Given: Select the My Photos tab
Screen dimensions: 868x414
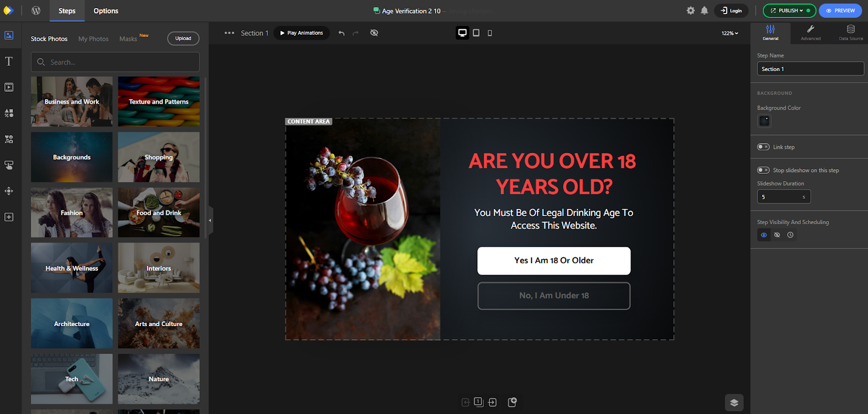Looking at the screenshot, I should coord(93,39).
